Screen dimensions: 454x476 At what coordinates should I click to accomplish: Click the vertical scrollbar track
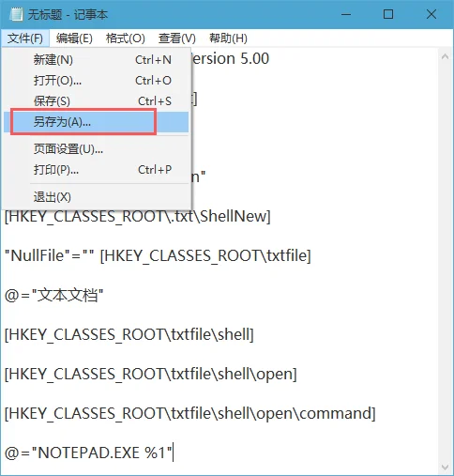[x=445, y=262]
